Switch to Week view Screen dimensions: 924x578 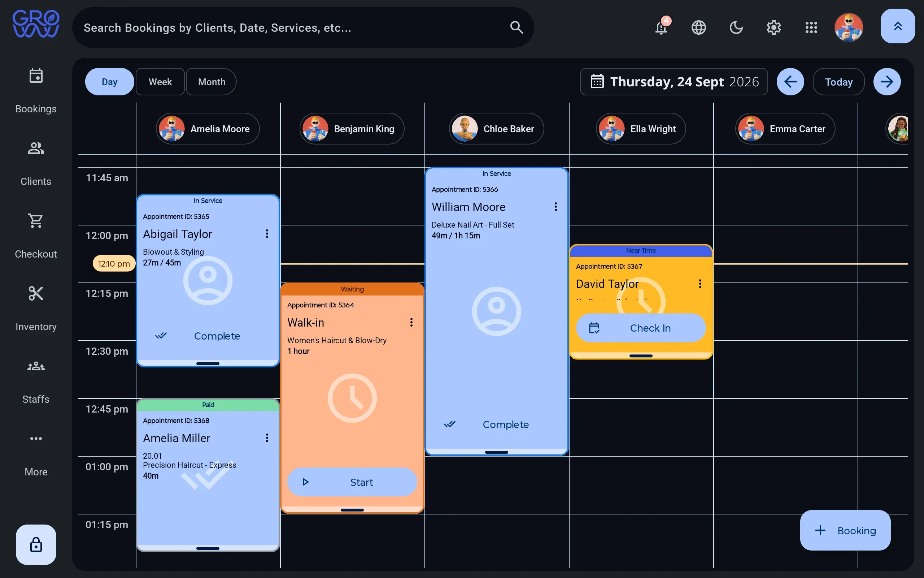160,82
